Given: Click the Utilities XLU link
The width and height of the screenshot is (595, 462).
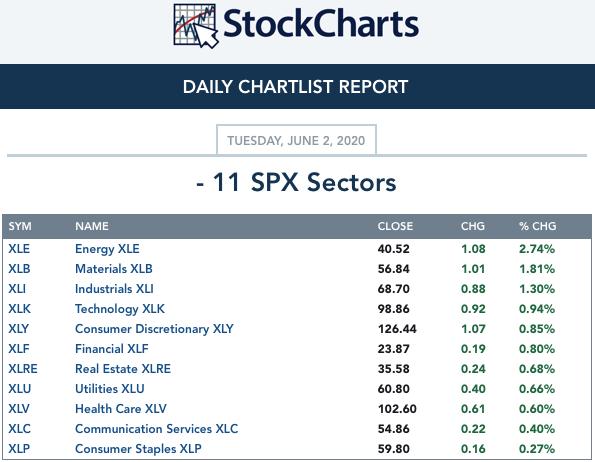Looking at the screenshot, I should pos(110,389).
